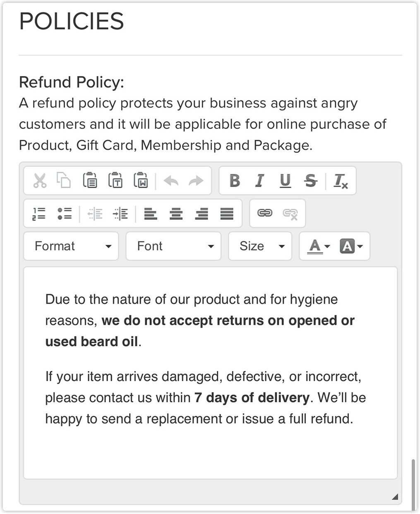Click the 'Refund Policy:' label
420x514 pixels.
[x=72, y=82]
